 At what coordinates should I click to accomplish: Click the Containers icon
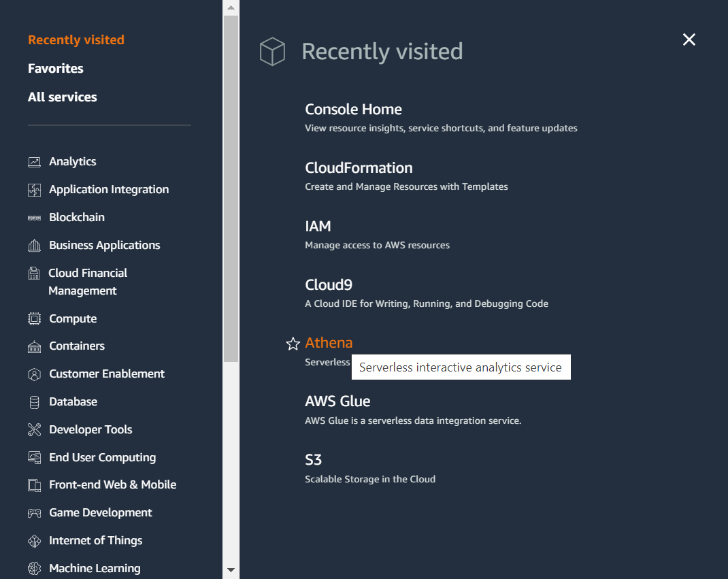tap(34, 346)
